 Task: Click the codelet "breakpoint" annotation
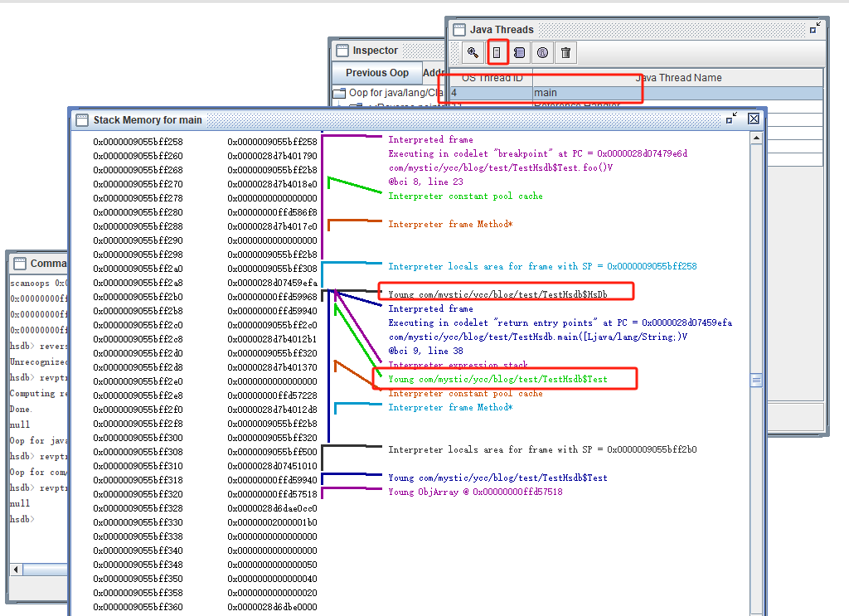tap(537, 153)
